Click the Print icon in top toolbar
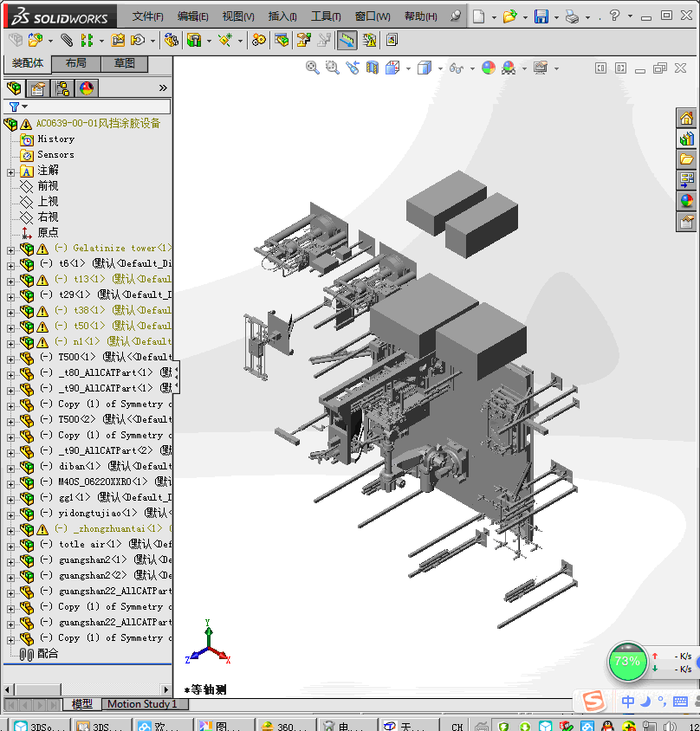Screen dimensions: 700x731 [x=572, y=16]
